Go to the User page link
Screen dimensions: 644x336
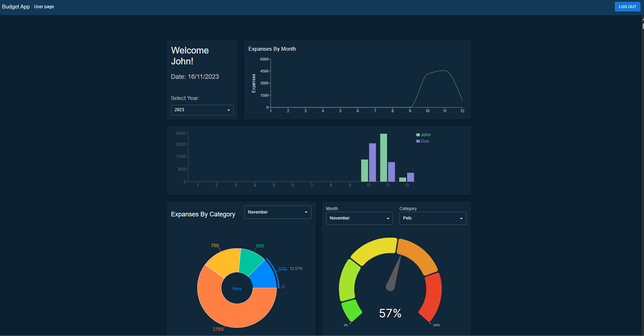[44, 7]
